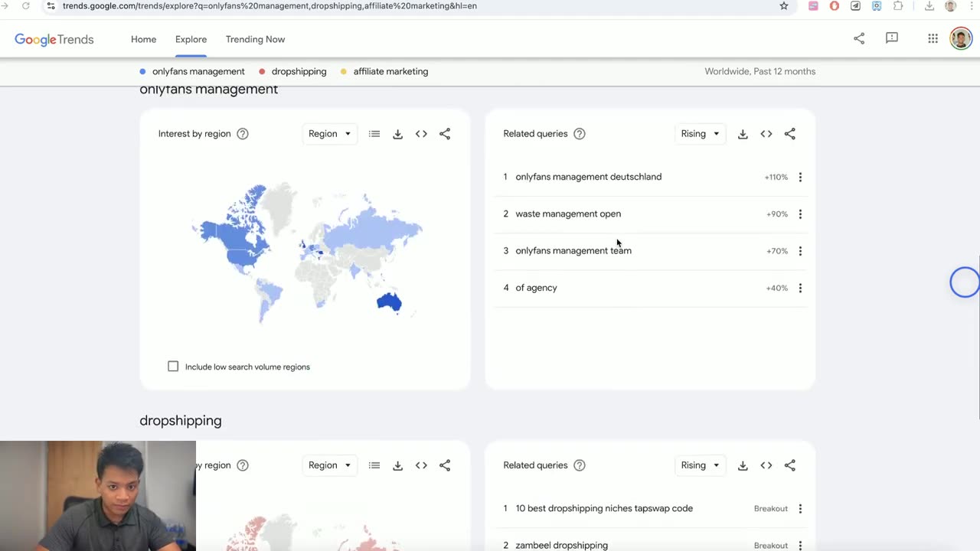Embed the dropshipping Interest by region chart
This screenshot has width=980, height=551.
(x=421, y=465)
